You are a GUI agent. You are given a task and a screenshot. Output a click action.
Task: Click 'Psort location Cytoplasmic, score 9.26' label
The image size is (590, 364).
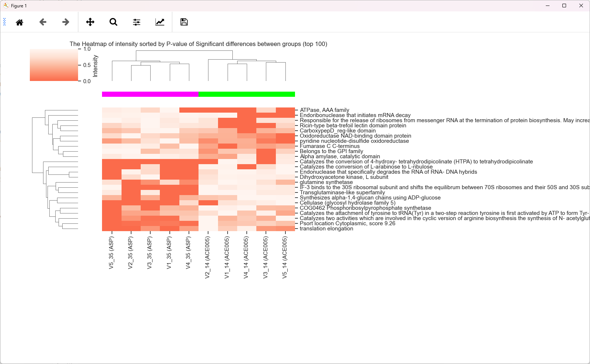tap(348, 223)
